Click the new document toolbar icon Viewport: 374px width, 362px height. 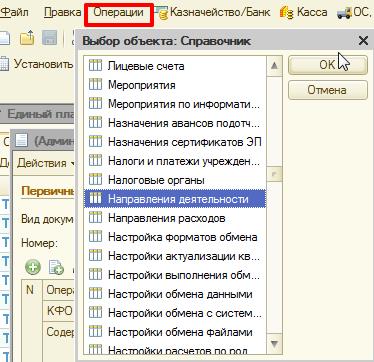click(x=6, y=38)
